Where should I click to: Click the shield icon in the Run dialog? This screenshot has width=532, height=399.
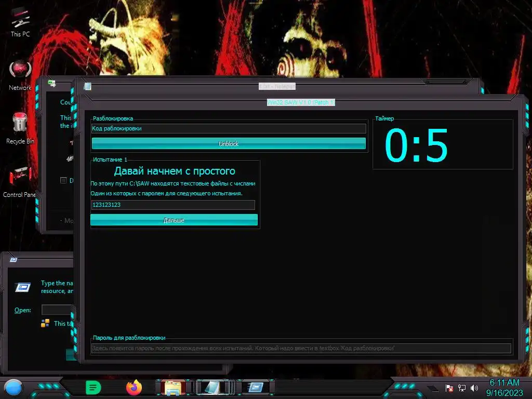[45, 323]
